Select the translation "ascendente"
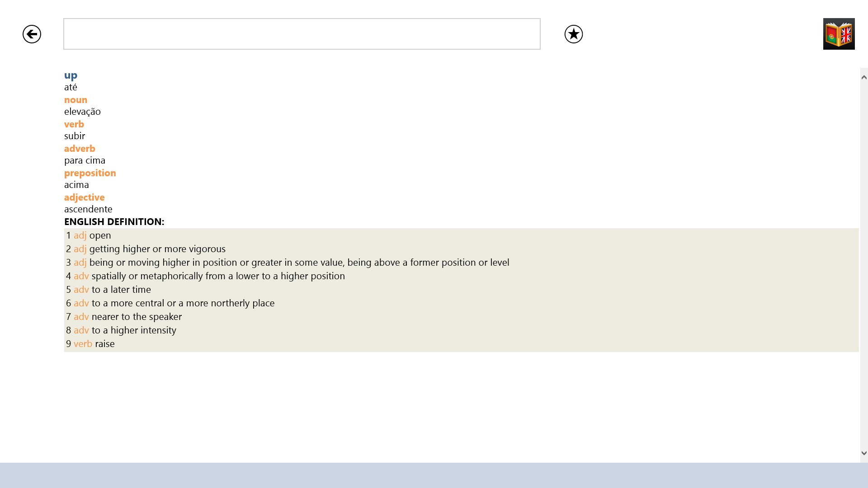Image resolution: width=868 pixels, height=488 pixels. pyautogui.click(x=88, y=209)
